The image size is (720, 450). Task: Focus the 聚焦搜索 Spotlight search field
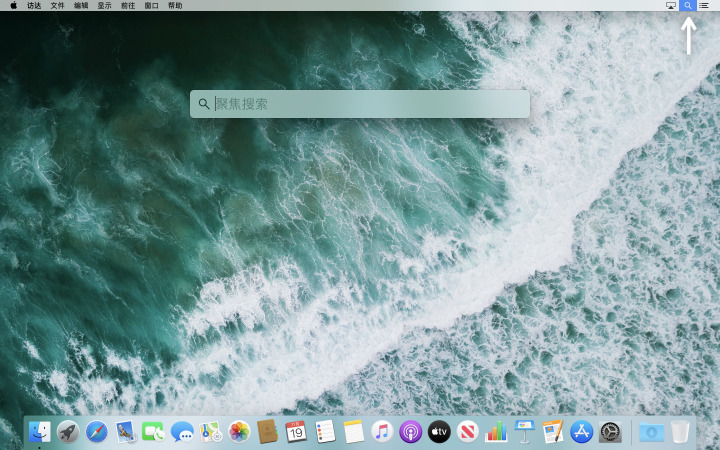pos(360,104)
